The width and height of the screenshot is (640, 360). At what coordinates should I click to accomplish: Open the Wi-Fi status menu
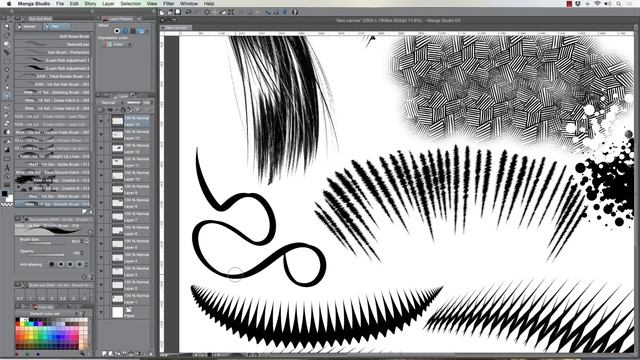point(597,4)
